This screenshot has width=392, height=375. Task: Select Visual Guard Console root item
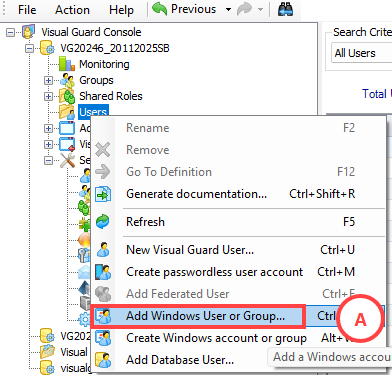coord(91,32)
